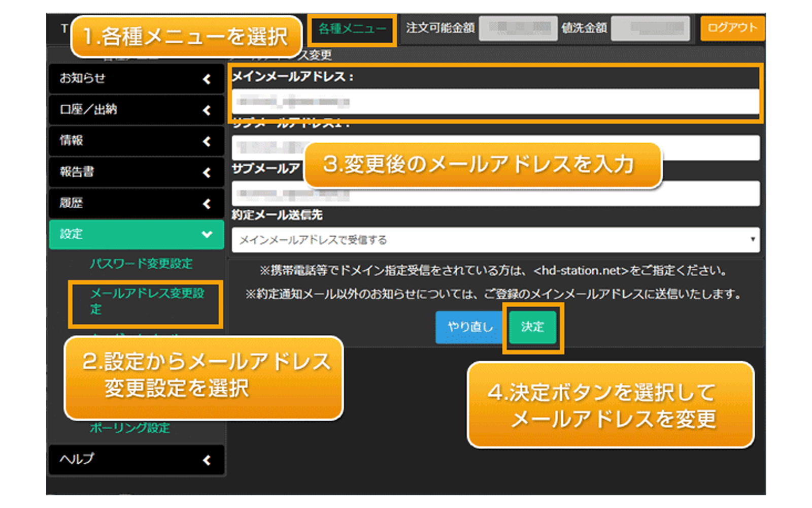Expand the お知らせ sidebar section
812x508 pixels.
click(x=136, y=79)
